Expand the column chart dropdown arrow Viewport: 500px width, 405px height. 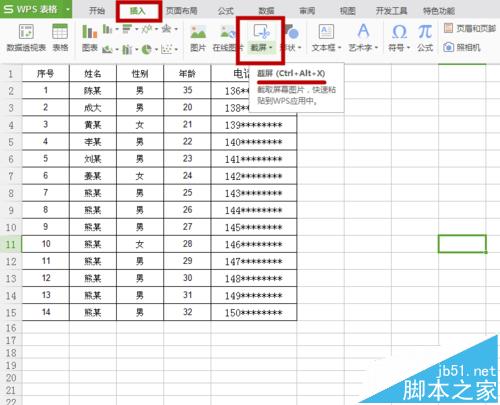point(117,30)
